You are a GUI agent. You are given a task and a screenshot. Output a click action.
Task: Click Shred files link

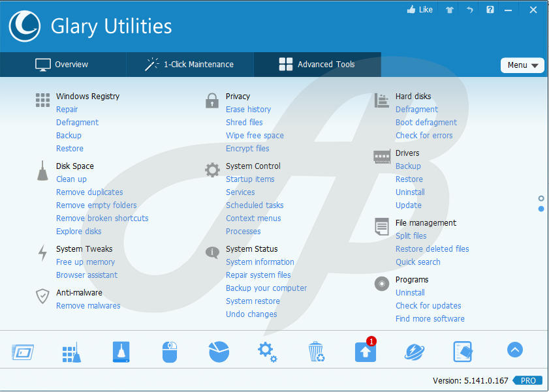[x=244, y=123]
